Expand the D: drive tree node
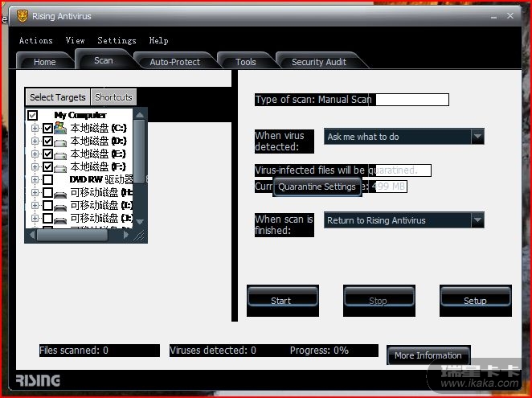The width and height of the screenshot is (532, 398). point(35,141)
